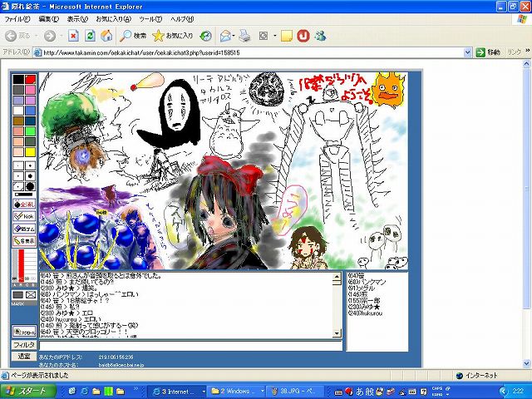Click green quick launch taskbar icon
The width and height of the screenshot is (532, 399).
click(x=109, y=392)
